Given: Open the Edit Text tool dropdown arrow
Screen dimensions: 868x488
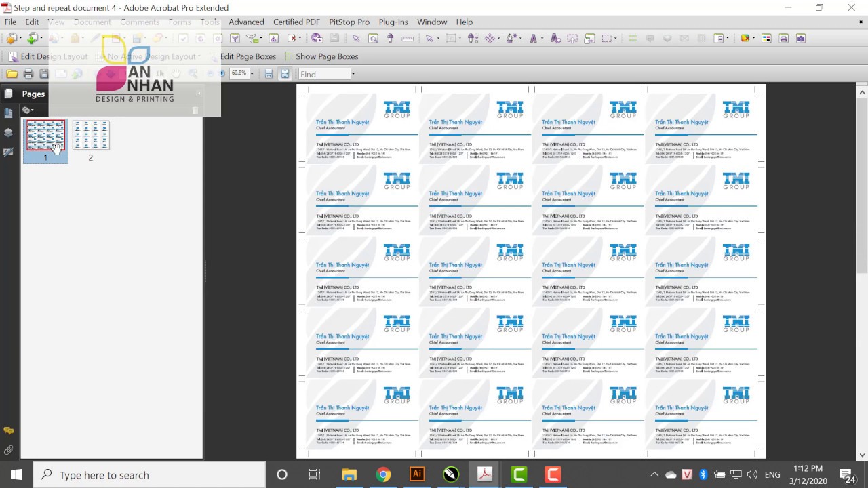Looking at the screenshot, I should coord(541,39).
